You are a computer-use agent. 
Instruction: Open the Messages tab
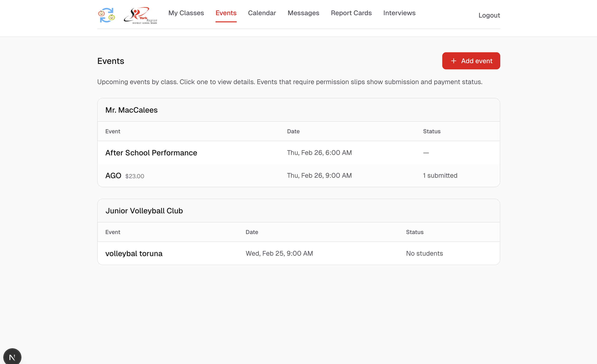pos(303,13)
